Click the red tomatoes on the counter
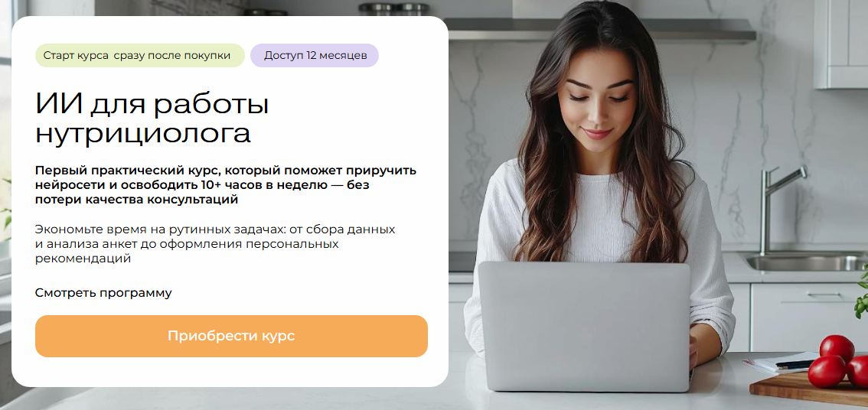 837,362
